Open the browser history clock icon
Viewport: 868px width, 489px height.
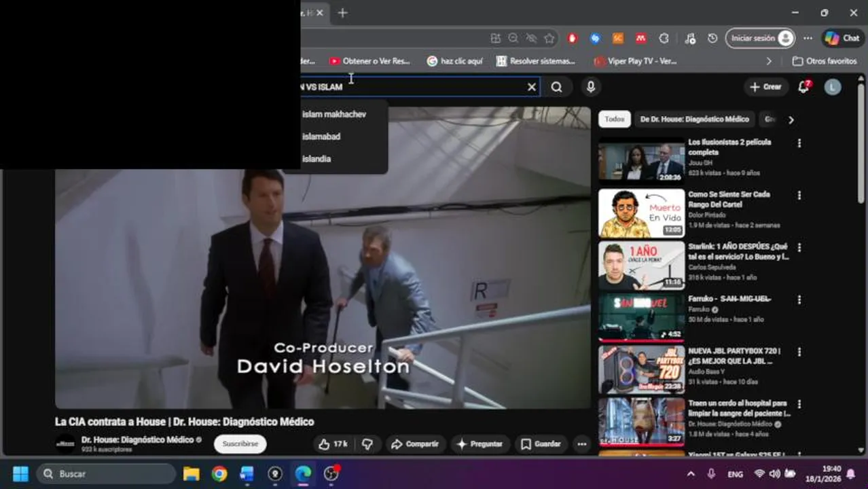point(712,39)
